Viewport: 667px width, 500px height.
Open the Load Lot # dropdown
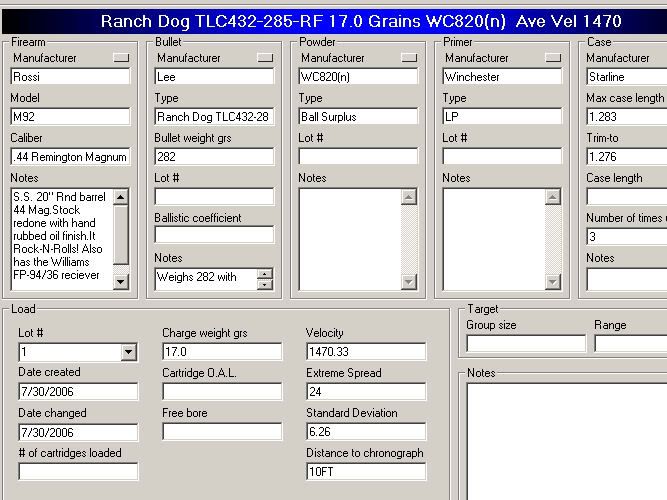[128, 352]
